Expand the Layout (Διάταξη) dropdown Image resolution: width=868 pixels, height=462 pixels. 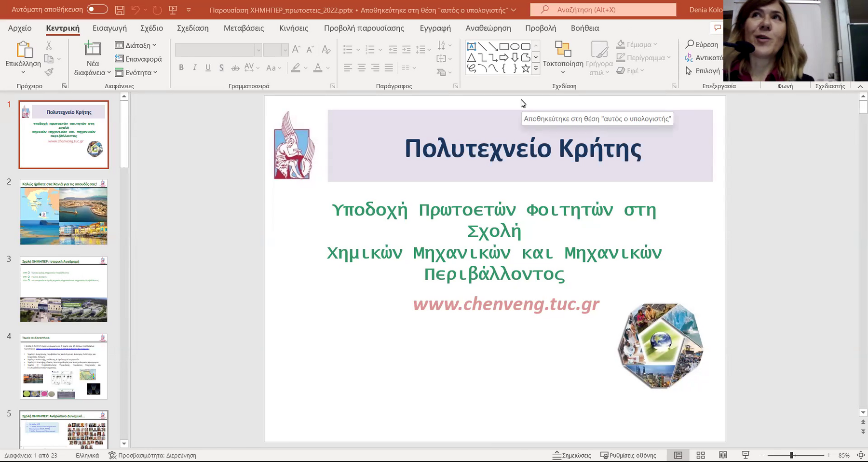tap(136, 45)
